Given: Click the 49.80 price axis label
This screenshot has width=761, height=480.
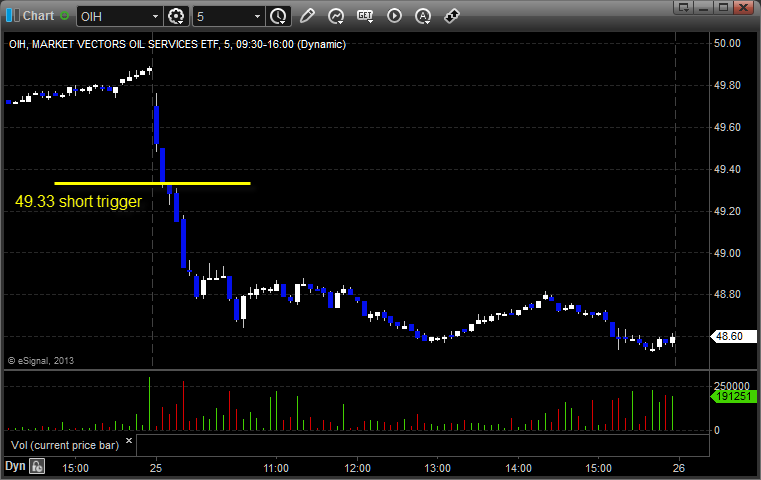Looking at the screenshot, I should coord(727,85).
